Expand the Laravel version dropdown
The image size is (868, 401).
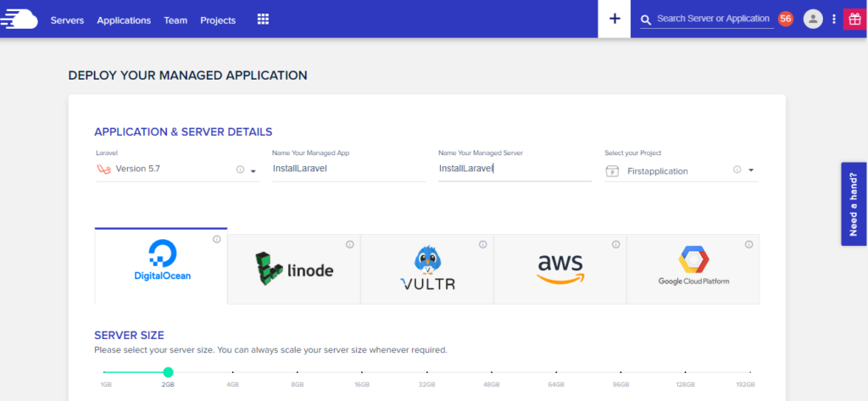pyautogui.click(x=253, y=170)
